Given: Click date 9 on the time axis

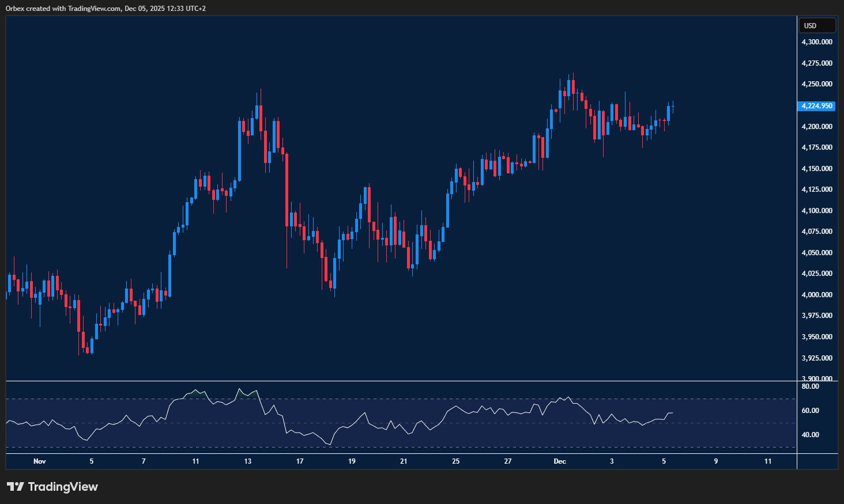Looking at the screenshot, I should 716,461.
